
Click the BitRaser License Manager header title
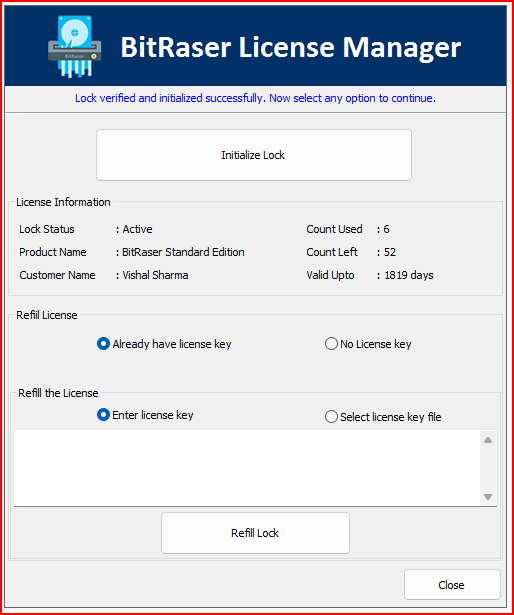pyautogui.click(x=291, y=47)
